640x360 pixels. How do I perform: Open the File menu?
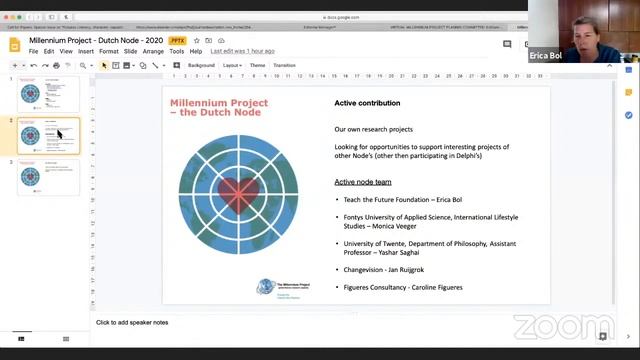click(33, 51)
